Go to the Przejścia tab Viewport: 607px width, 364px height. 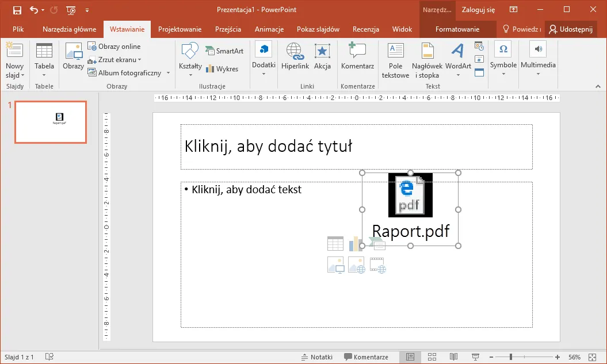click(228, 29)
